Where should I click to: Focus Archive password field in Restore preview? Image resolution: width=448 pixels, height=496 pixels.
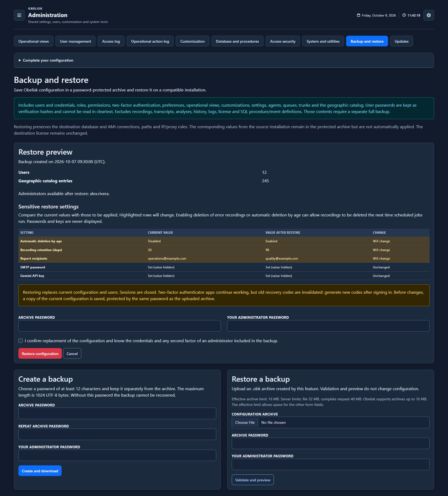(x=119, y=326)
